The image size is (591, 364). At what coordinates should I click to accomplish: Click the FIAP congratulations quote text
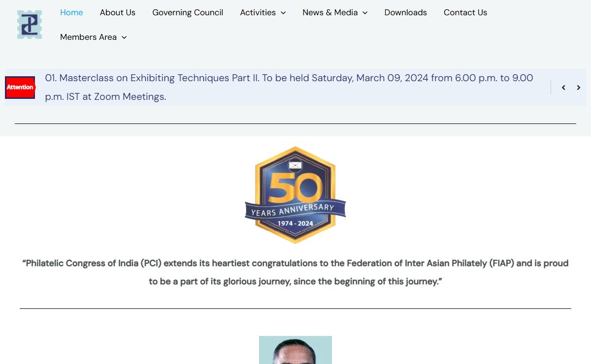(x=295, y=273)
